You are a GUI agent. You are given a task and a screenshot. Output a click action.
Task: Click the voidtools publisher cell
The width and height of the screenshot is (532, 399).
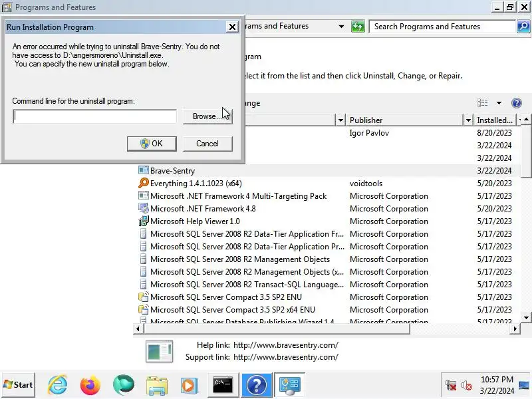tap(366, 184)
